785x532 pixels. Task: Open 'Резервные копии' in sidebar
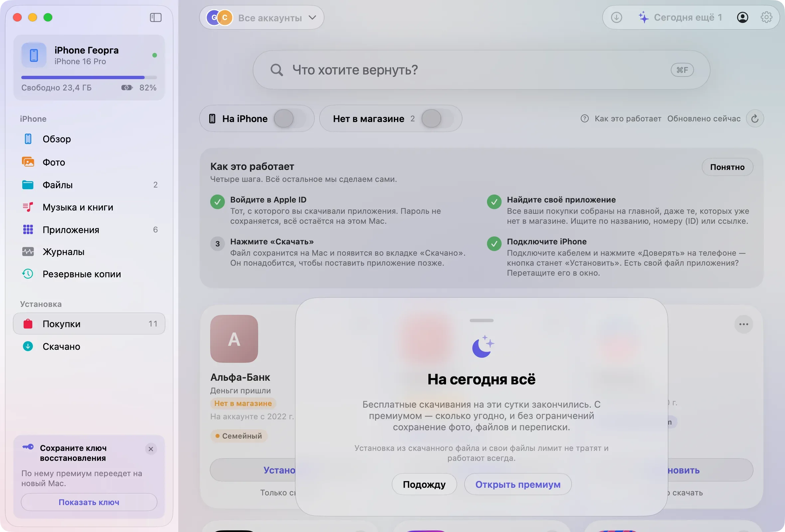tap(89, 274)
